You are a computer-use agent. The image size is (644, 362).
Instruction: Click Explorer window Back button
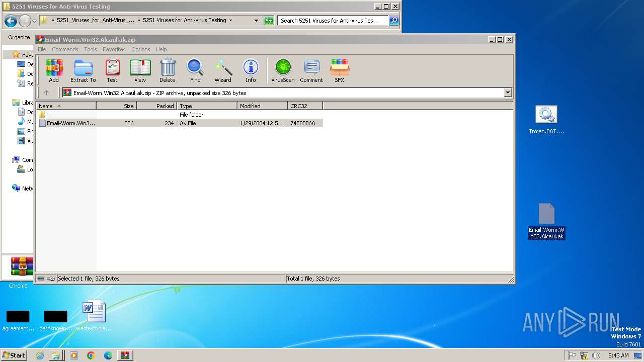coord(11,21)
